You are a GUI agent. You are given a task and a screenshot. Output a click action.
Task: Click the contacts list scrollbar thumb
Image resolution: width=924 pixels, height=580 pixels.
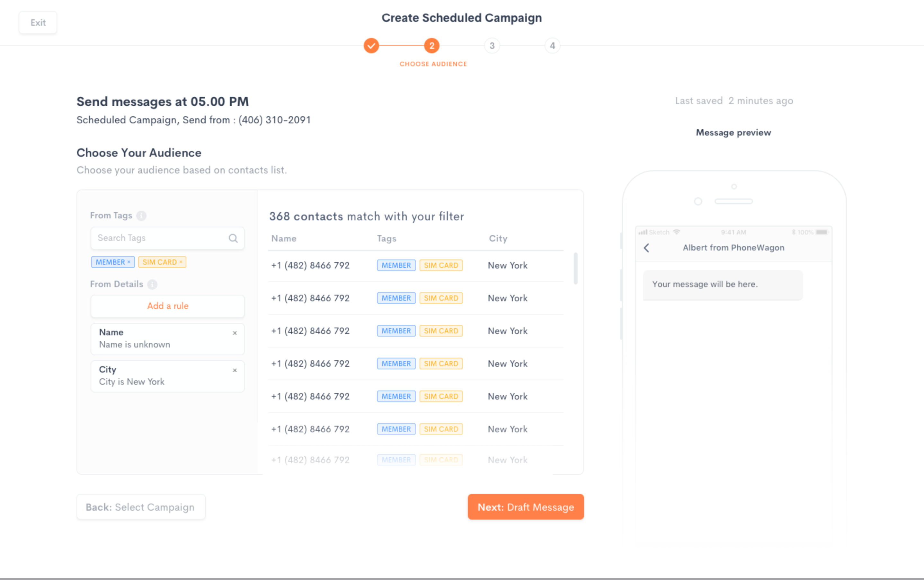tap(576, 268)
